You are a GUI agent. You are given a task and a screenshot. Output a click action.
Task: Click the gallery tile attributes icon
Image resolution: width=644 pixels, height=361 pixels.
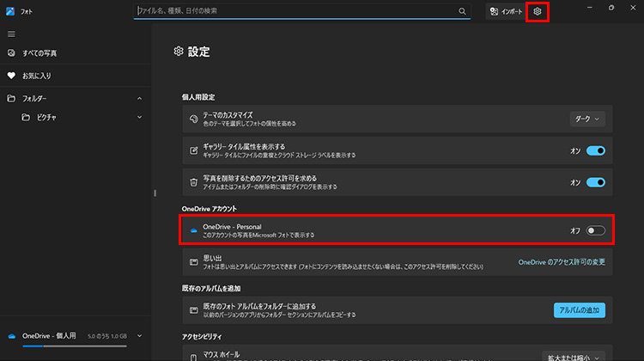tap(194, 150)
